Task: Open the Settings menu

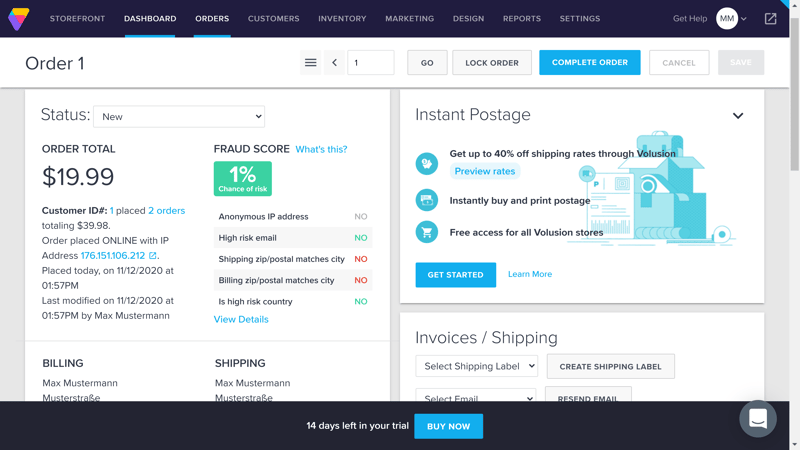Action: click(580, 19)
